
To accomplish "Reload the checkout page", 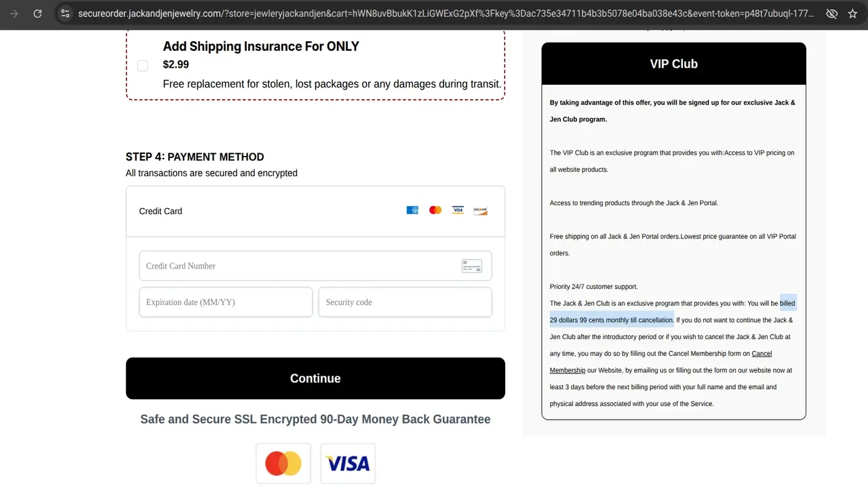I will [x=38, y=14].
